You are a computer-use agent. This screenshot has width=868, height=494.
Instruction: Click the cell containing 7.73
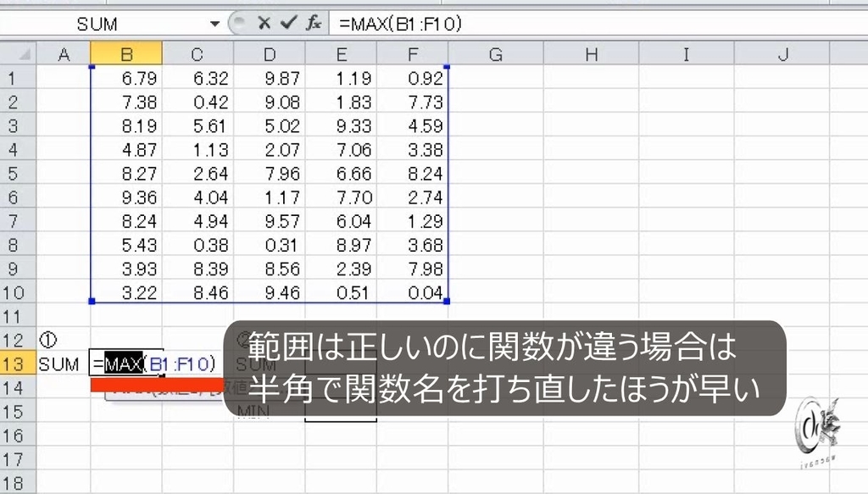coord(413,102)
